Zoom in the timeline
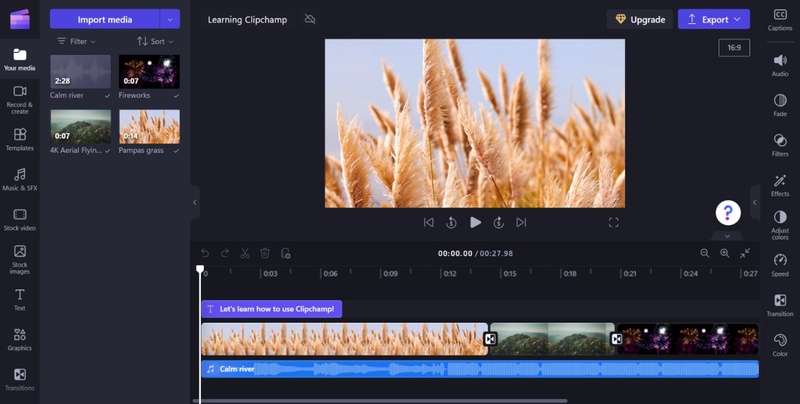The width and height of the screenshot is (800, 404). pyautogui.click(x=724, y=253)
